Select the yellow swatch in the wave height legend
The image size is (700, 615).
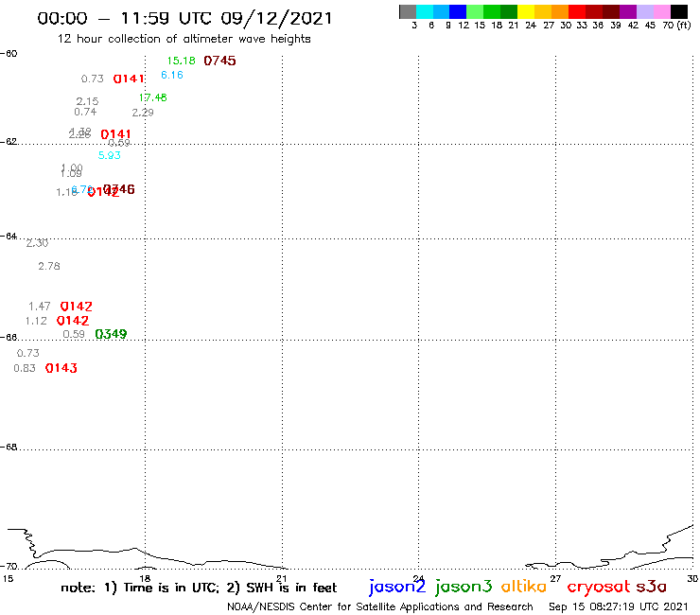click(x=526, y=11)
